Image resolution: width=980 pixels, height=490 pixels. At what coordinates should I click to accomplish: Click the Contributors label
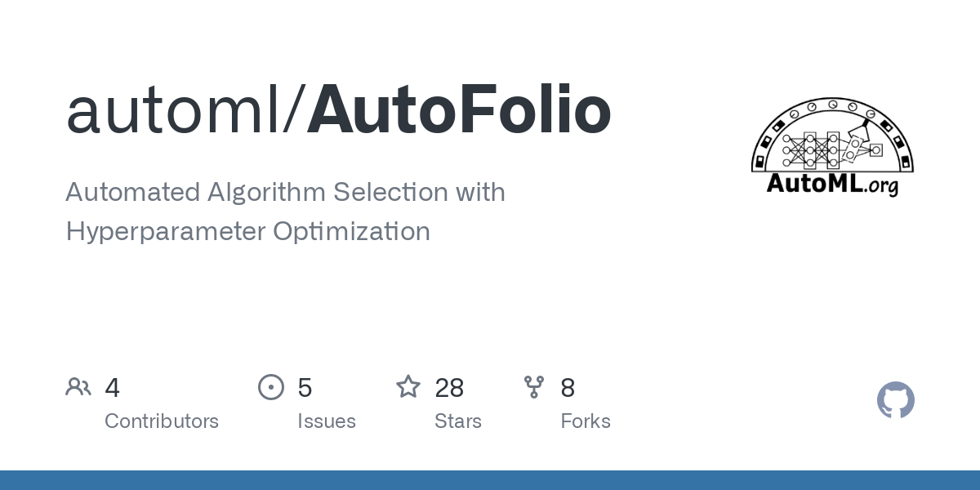point(162,421)
